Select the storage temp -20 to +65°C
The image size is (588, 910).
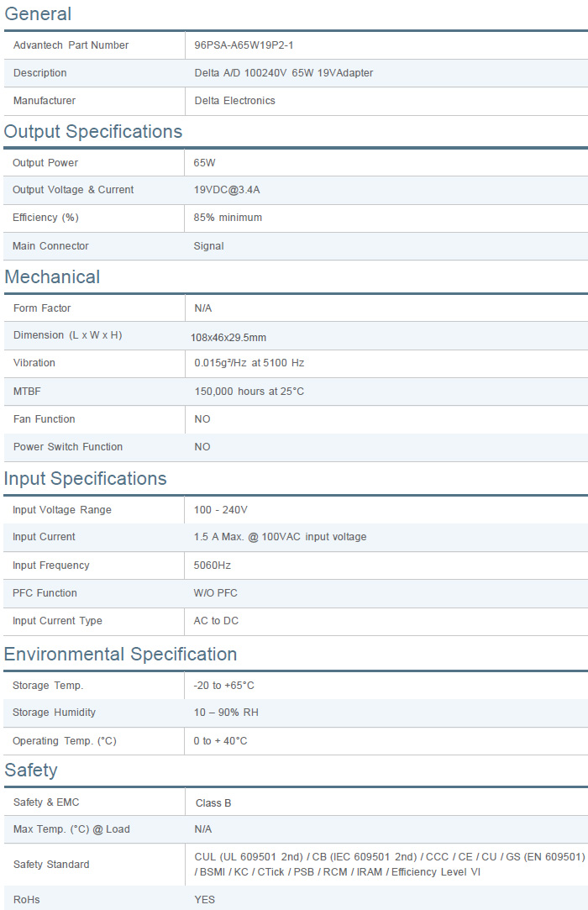click(x=223, y=686)
